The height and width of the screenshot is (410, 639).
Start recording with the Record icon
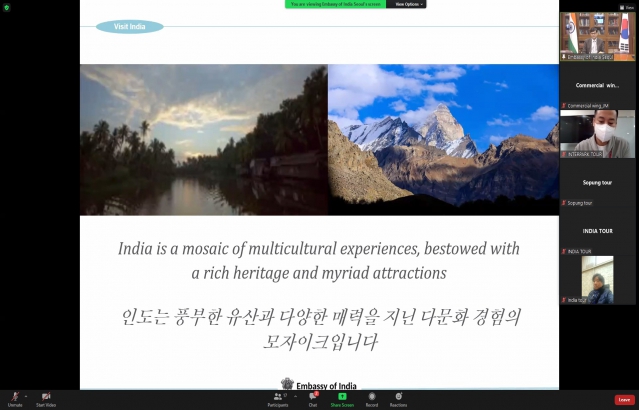point(372,397)
